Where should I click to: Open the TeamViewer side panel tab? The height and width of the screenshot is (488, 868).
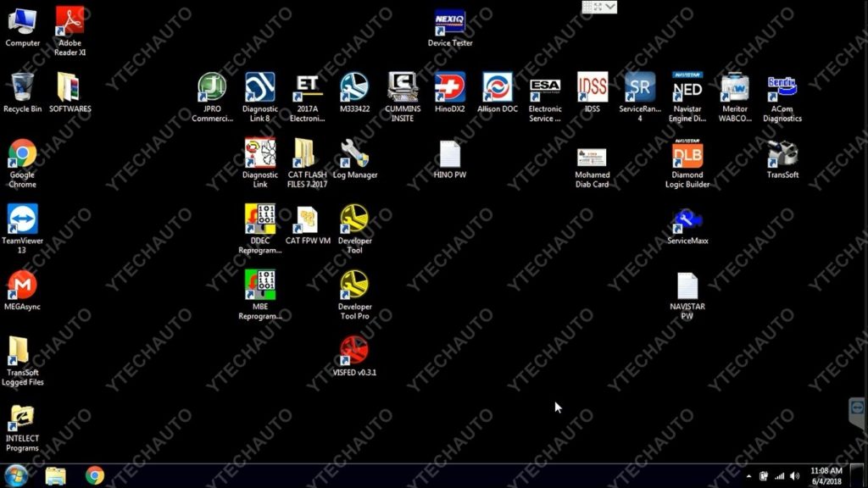point(857,413)
